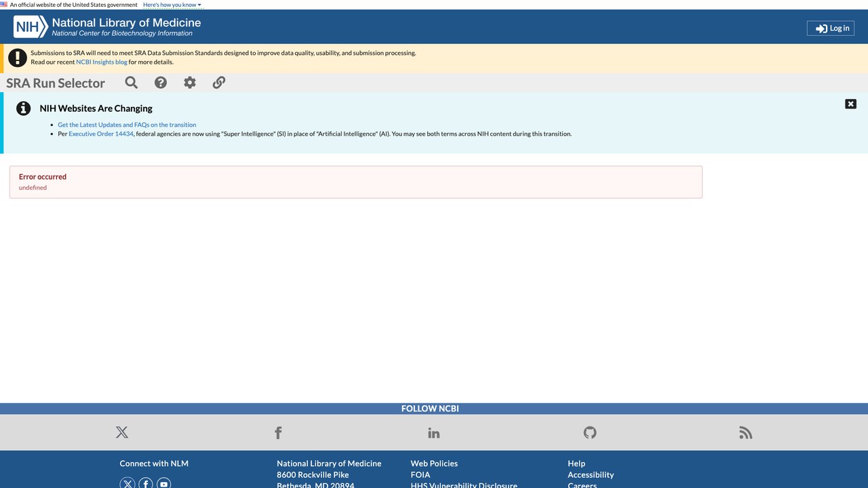Viewport: 868px width, 488px height.
Task: Click the "SRA Run Selector" page title
Action: (x=56, y=83)
